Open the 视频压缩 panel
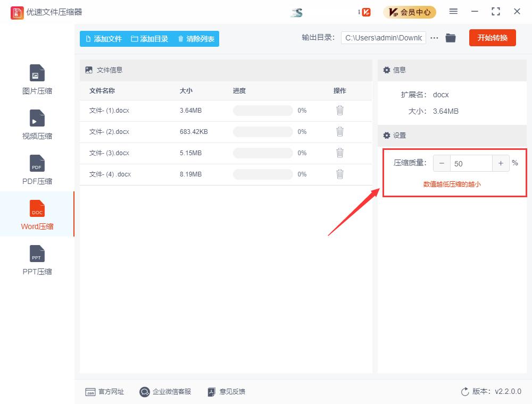Image resolution: width=532 pixels, height=404 pixels. (x=36, y=124)
